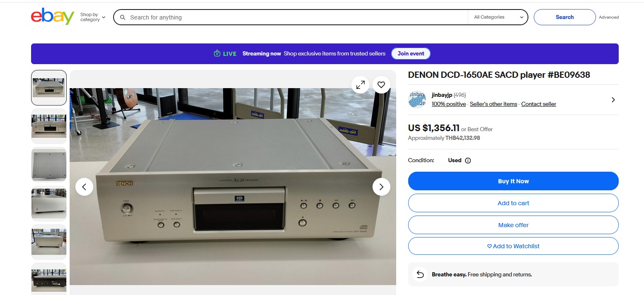
Task: Advance to the next product image
Action: [381, 187]
